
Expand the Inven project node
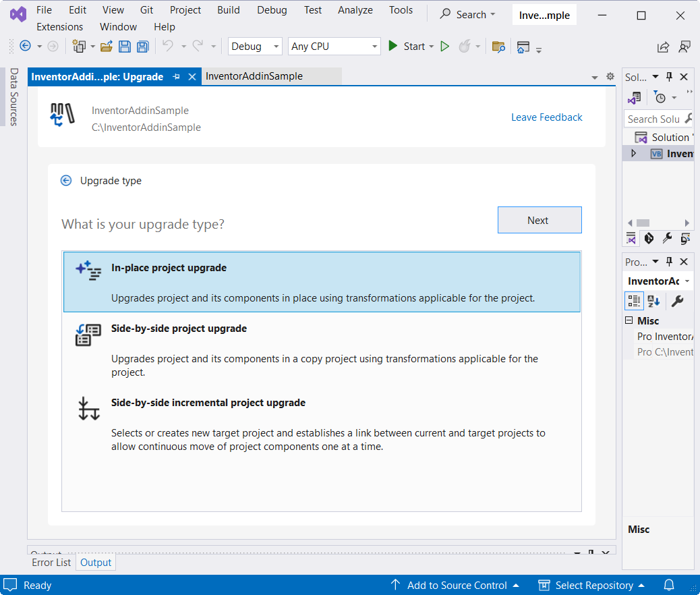pyautogui.click(x=633, y=153)
